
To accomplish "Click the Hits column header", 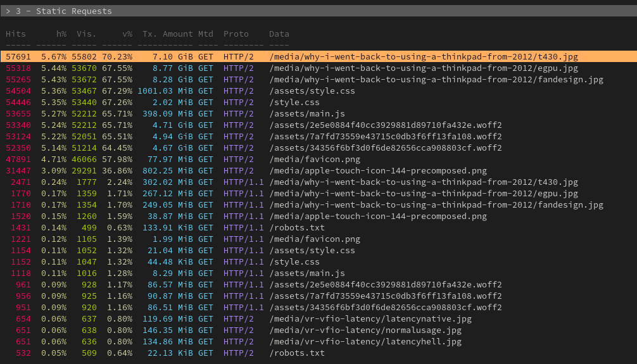I will click(x=16, y=34).
